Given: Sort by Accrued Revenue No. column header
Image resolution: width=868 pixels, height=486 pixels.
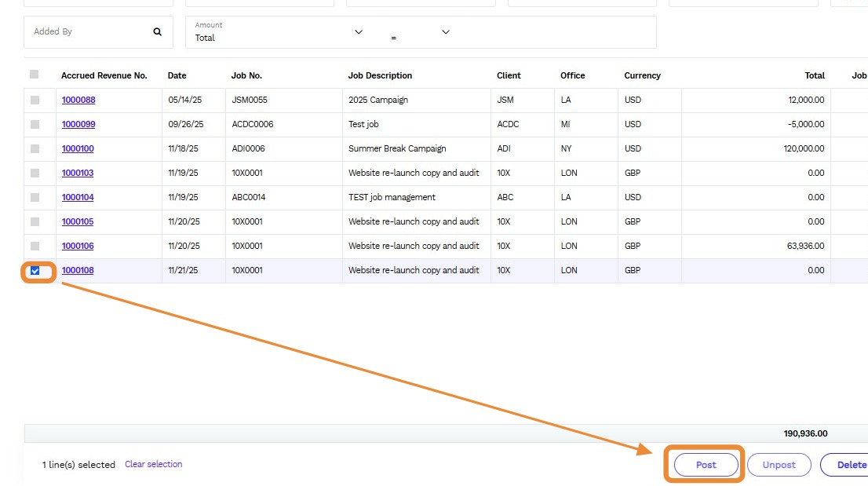Looking at the screenshot, I should [x=104, y=76].
